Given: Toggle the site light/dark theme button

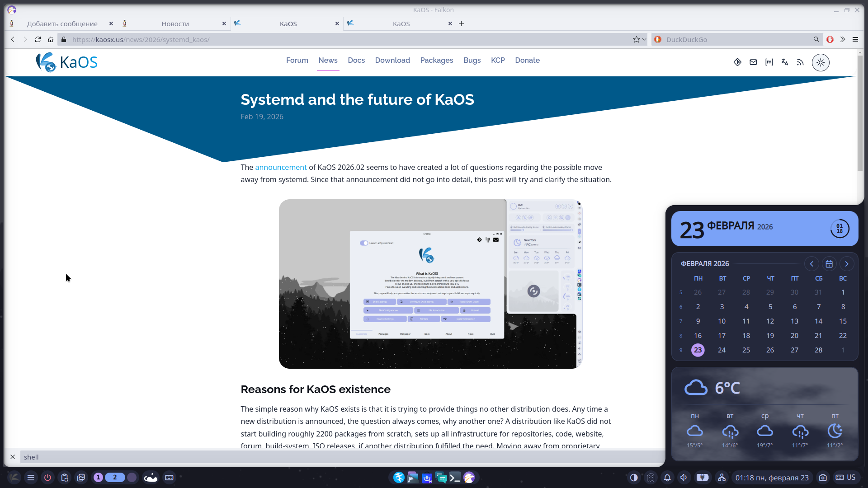Looking at the screenshot, I should 821,62.
